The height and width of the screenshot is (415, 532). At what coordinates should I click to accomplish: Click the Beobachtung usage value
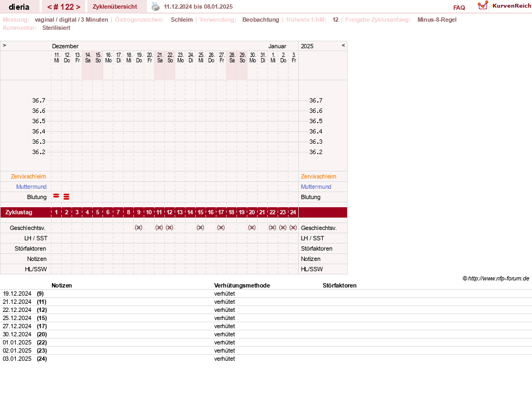click(x=260, y=20)
